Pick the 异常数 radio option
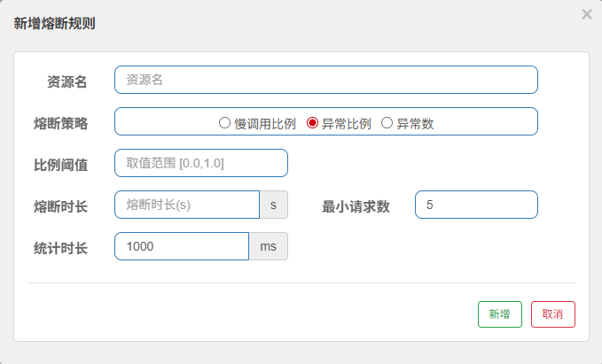 coord(387,123)
